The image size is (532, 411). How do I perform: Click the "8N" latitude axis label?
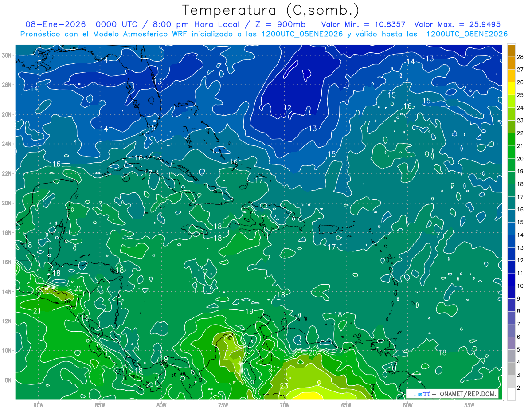9,380
